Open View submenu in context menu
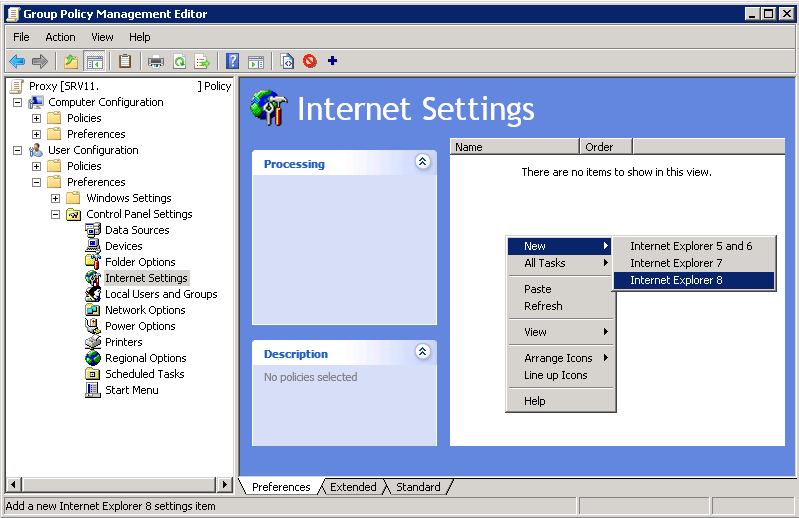Viewport: 799px width, 518px height. (560, 332)
